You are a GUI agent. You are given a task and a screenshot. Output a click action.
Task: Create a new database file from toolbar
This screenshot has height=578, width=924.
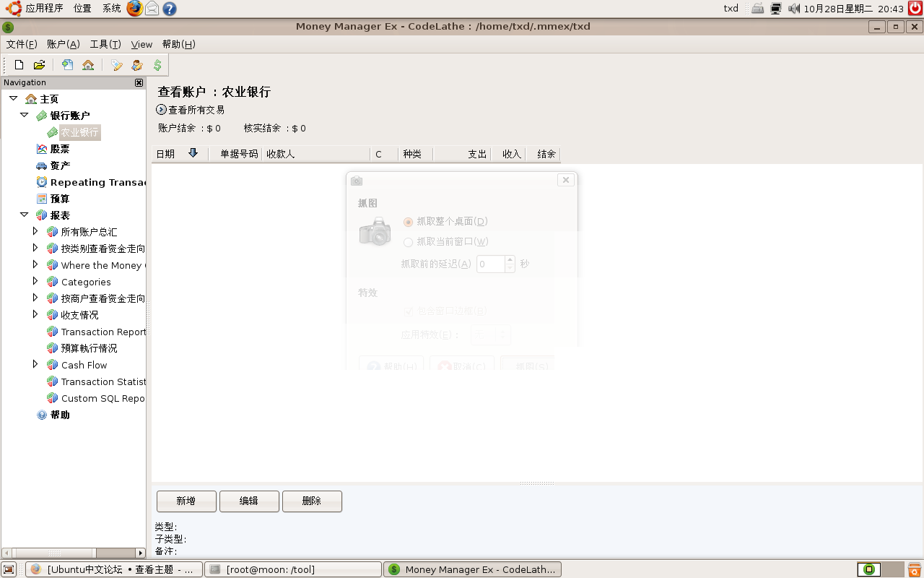(19, 65)
